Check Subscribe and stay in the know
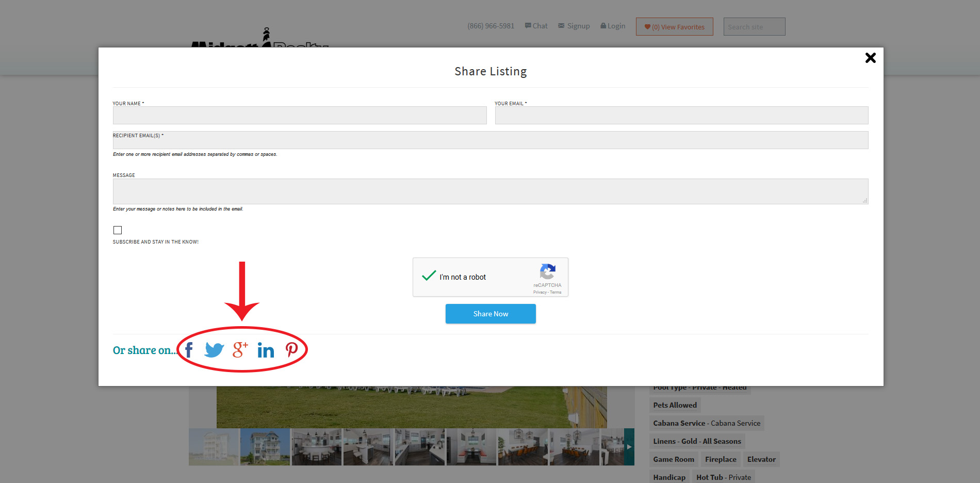This screenshot has height=483, width=980. tap(118, 230)
